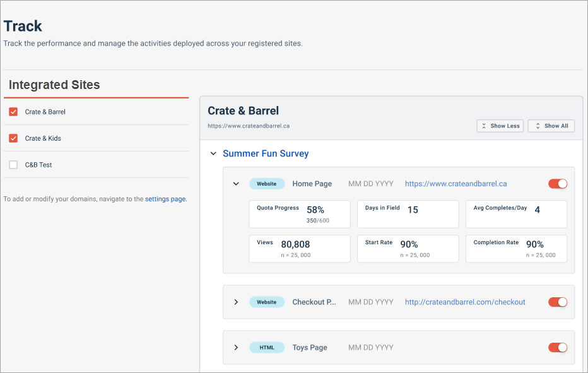Screen dimensions: 588x373
Task: Turn off the Home Page activity toggle
Action: tap(558, 184)
